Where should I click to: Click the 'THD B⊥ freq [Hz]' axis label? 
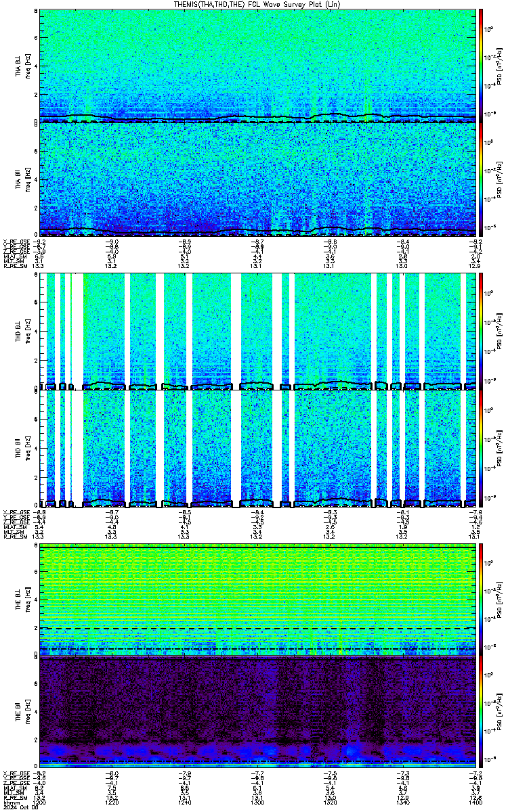coord(22,331)
